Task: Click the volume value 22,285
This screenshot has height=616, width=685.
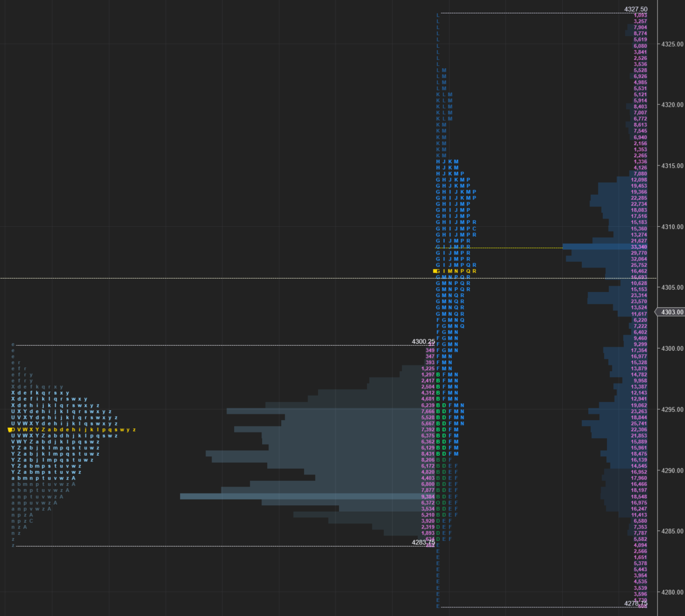Action: [x=639, y=198]
